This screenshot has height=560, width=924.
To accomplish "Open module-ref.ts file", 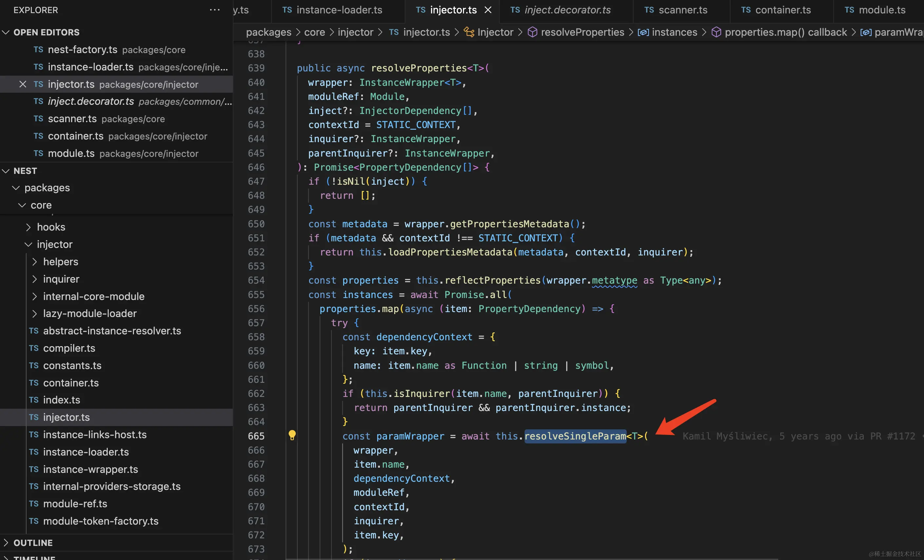I will 116,504.
